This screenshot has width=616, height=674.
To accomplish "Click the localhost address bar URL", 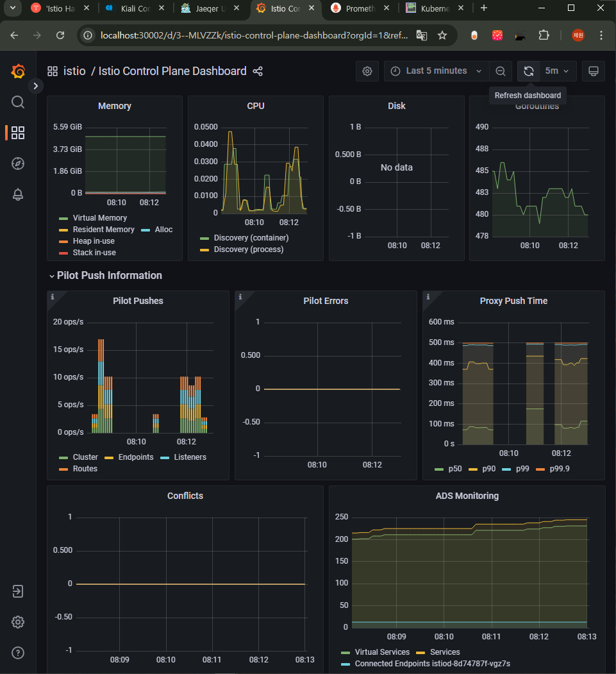I will tap(254, 35).
